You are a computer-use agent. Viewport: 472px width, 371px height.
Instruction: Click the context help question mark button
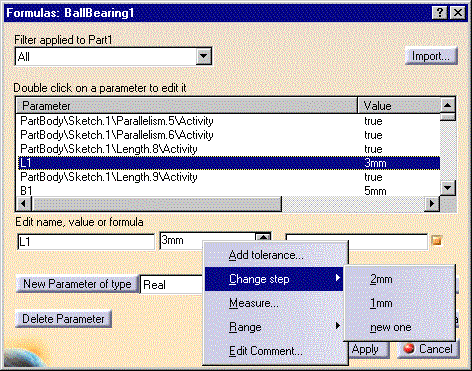440,13
